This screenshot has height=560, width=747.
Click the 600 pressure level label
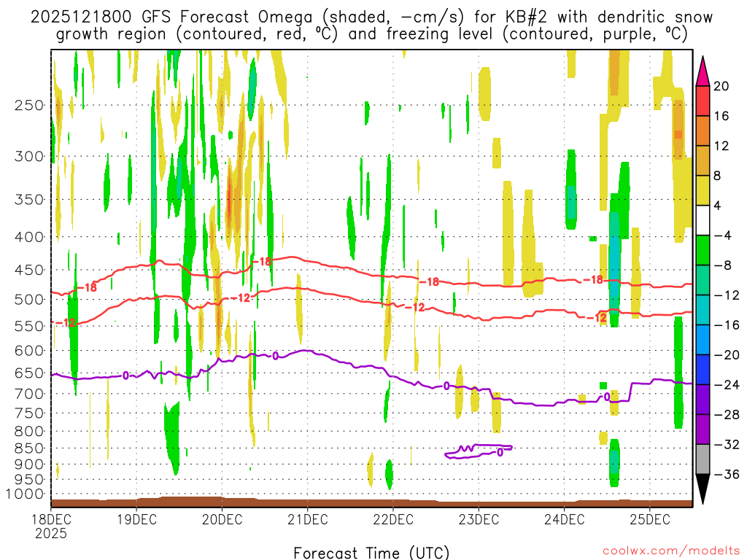(29, 351)
